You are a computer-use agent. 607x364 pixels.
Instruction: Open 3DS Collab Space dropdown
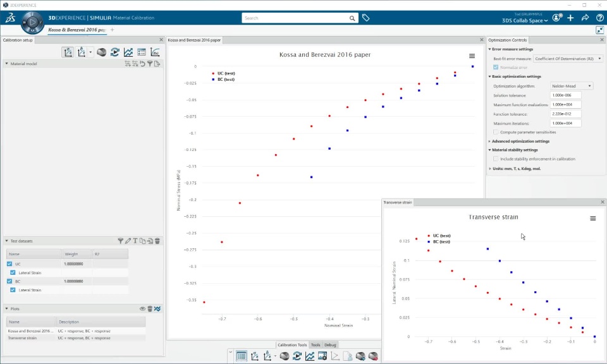pyautogui.click(x=525, y=20)
